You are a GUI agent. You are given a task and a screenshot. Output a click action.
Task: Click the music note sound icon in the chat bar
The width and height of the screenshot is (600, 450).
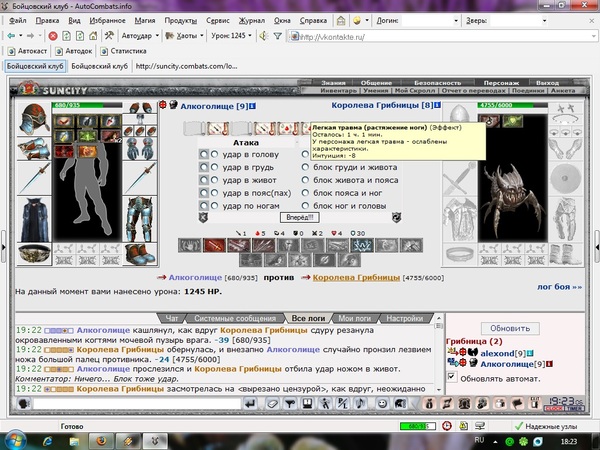[x=360, y=404]
